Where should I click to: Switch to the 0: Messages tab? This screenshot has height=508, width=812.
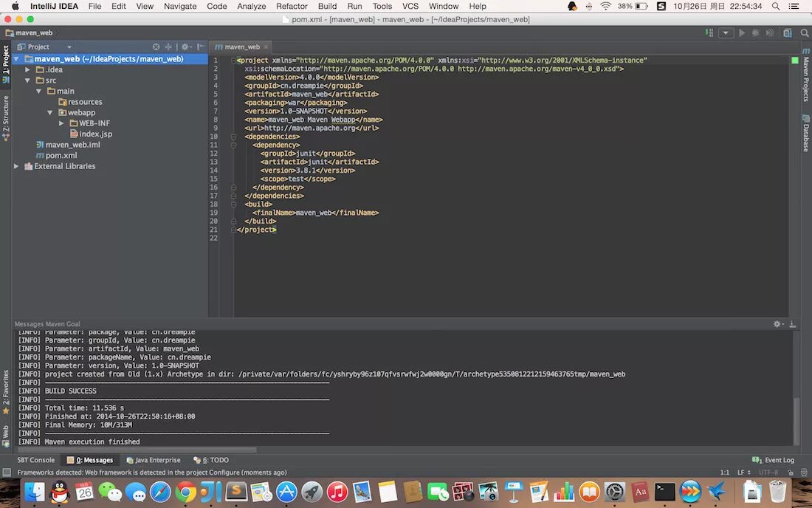[x=90, y=460]
